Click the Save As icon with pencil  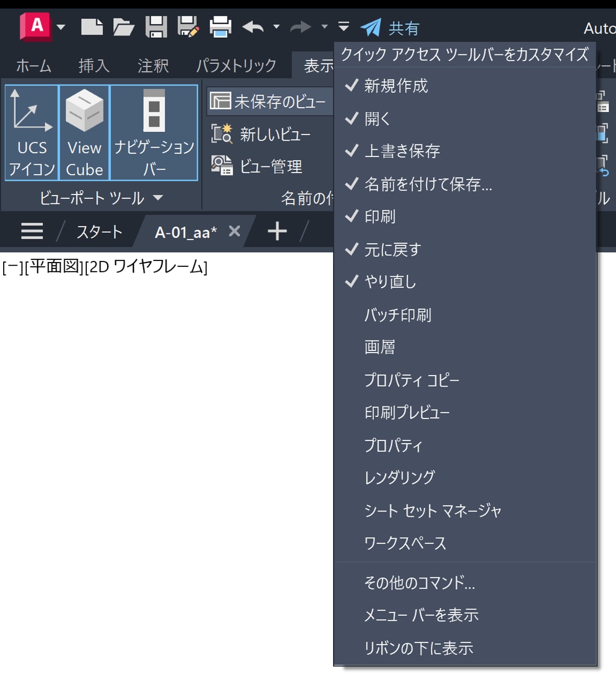pos(188,27)
